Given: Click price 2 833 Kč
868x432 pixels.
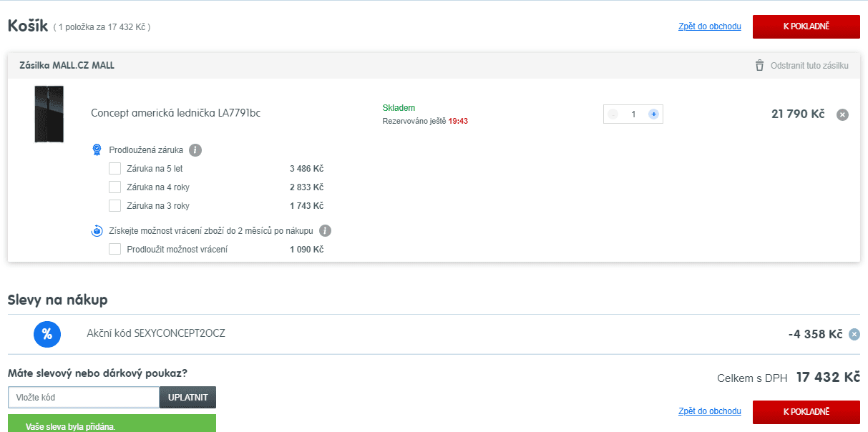Looking at the screenshot, I should (306, 187).
